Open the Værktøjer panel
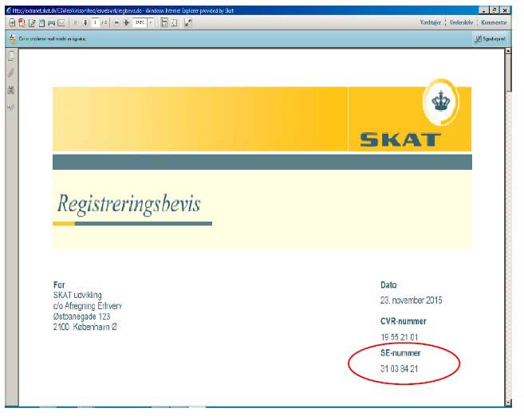This screenshot has width=524, height=420. pos(431,22)
